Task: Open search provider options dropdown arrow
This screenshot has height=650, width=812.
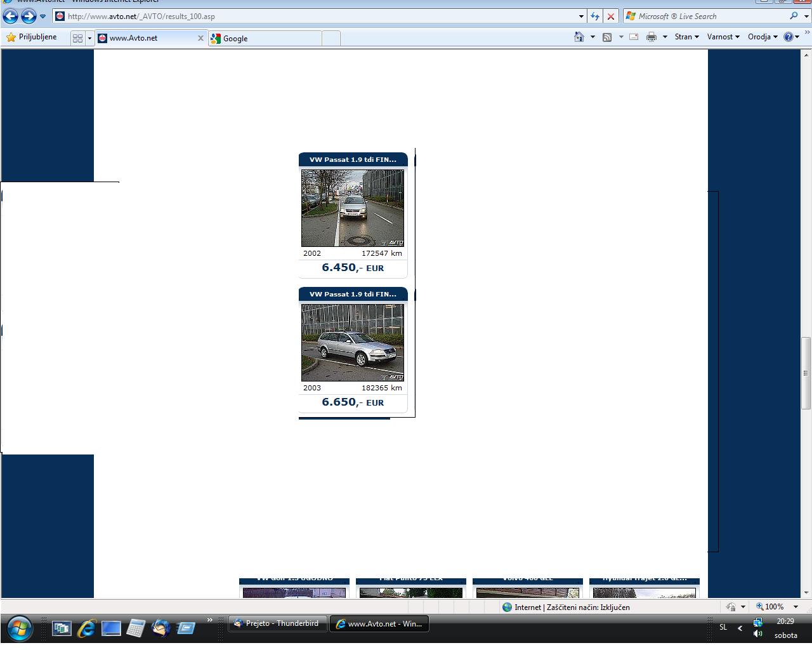Action: point(805,17)
